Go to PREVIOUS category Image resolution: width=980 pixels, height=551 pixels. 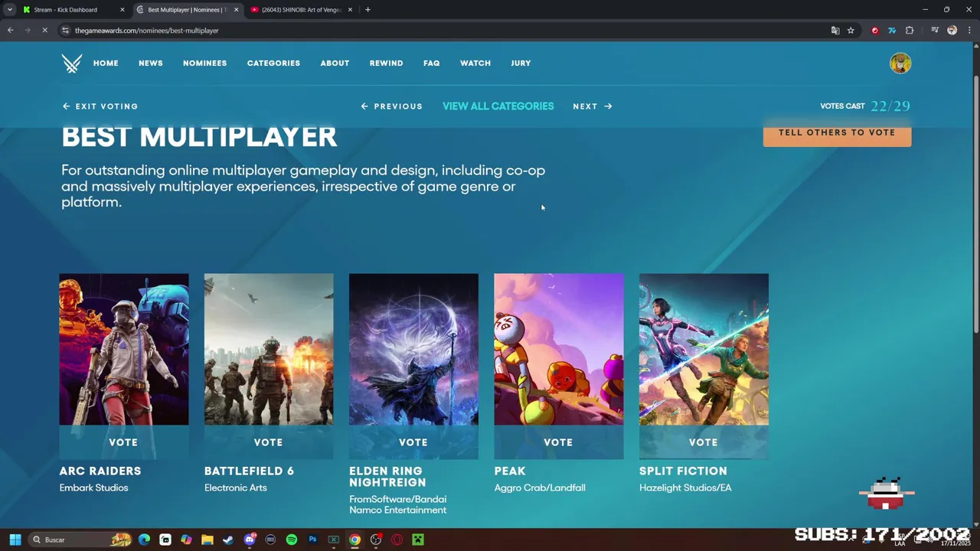tap(391, 106)
